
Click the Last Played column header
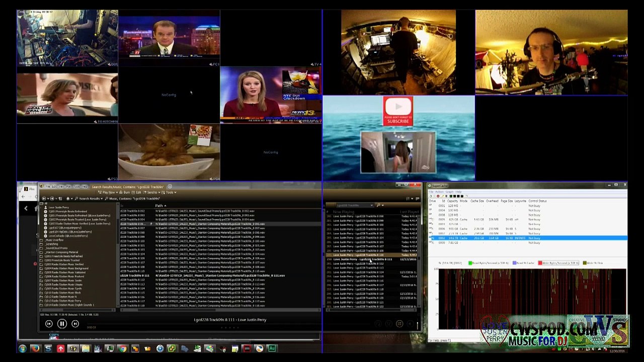click(409, 212)
